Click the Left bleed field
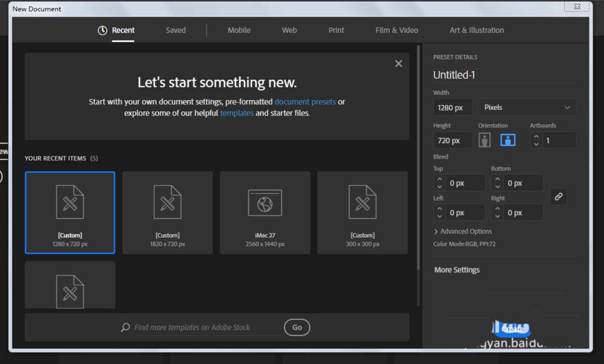 (x=465, y=212)
